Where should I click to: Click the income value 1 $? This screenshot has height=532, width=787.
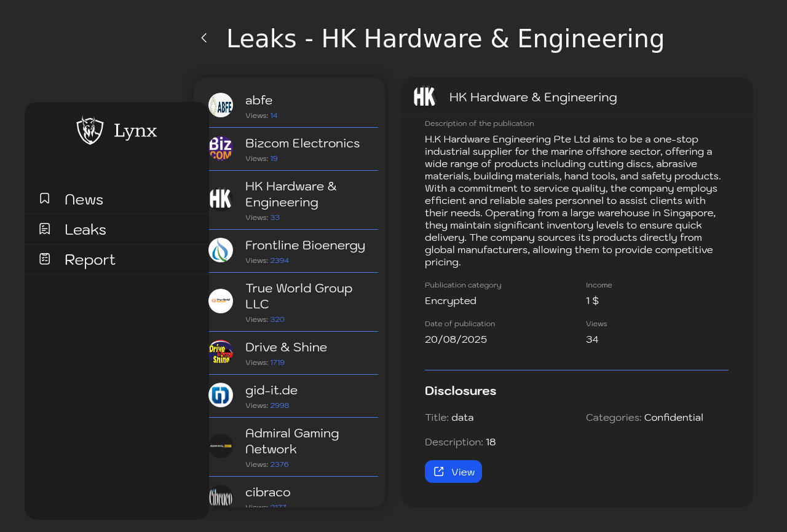click(x=592, y=301)
